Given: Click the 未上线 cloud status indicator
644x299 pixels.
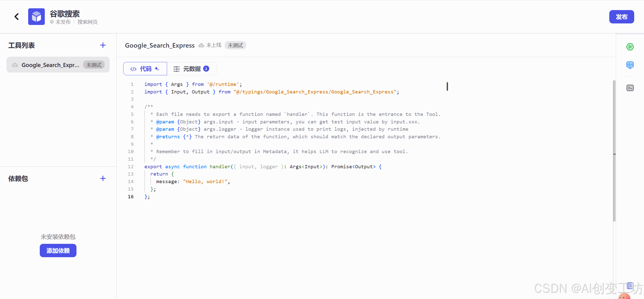Looking at the screenshot, I should click(x=210, y=45).
